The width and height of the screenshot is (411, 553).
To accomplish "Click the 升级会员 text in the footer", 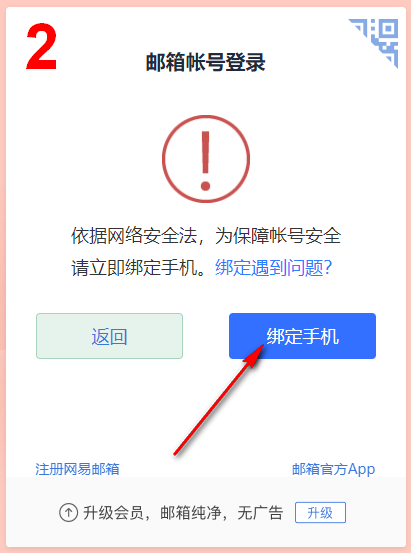I will click(x=113, y=513).
